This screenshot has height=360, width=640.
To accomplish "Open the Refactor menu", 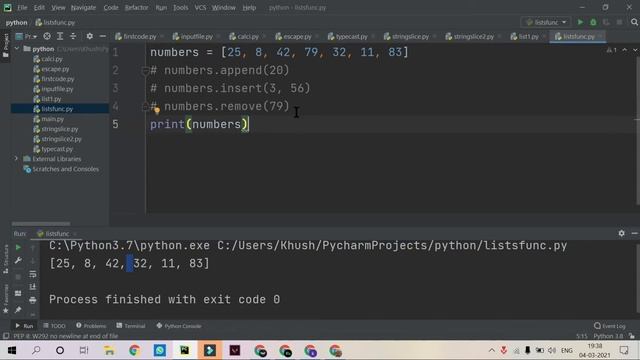I will 137,7.
